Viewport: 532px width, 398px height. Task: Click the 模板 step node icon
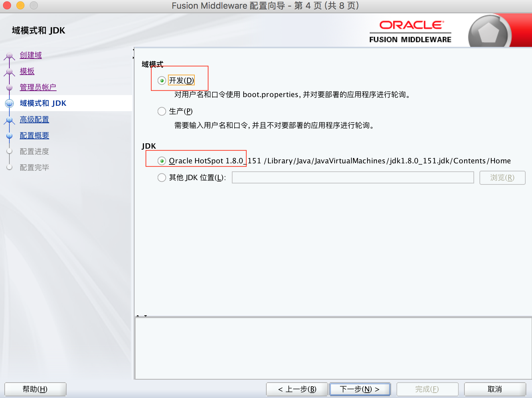coord(9,72)
